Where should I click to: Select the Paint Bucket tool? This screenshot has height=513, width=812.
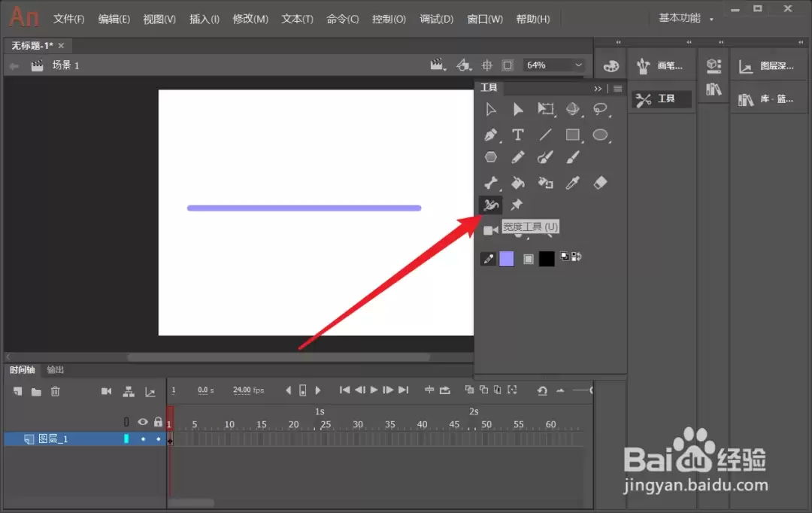click(517, 182)
